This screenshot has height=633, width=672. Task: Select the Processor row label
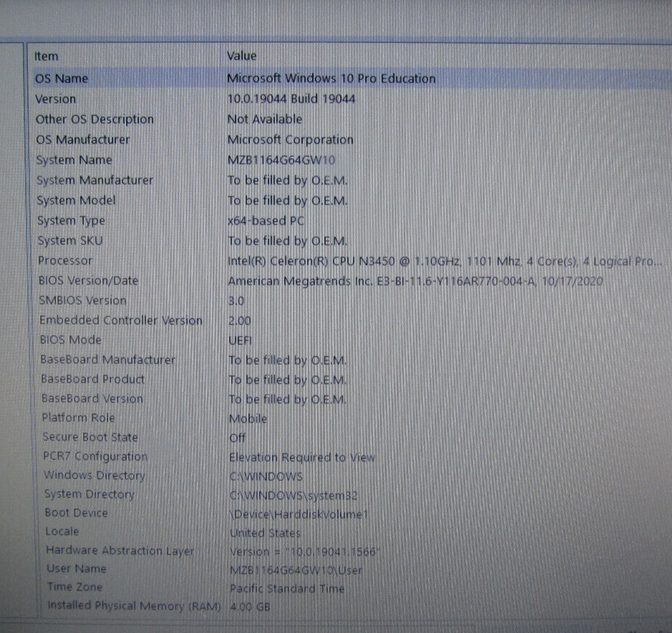[65, 260]
